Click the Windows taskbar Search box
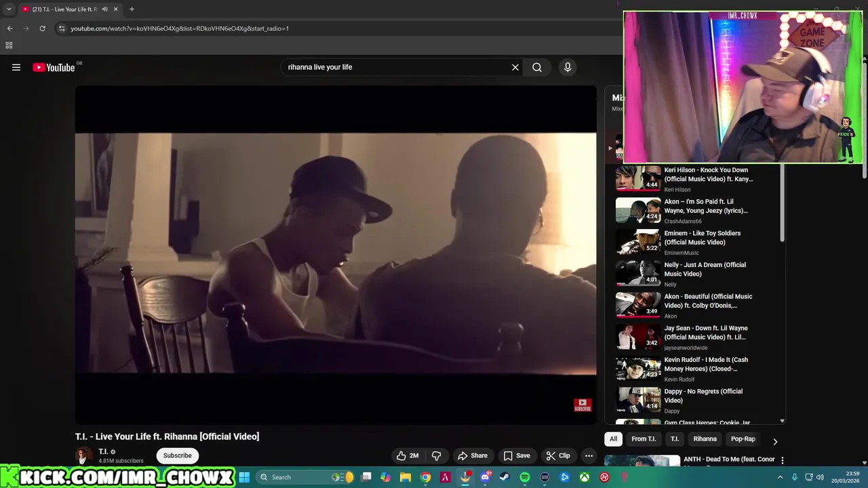The width and height of the screenshot is (868, 488). 307,477
